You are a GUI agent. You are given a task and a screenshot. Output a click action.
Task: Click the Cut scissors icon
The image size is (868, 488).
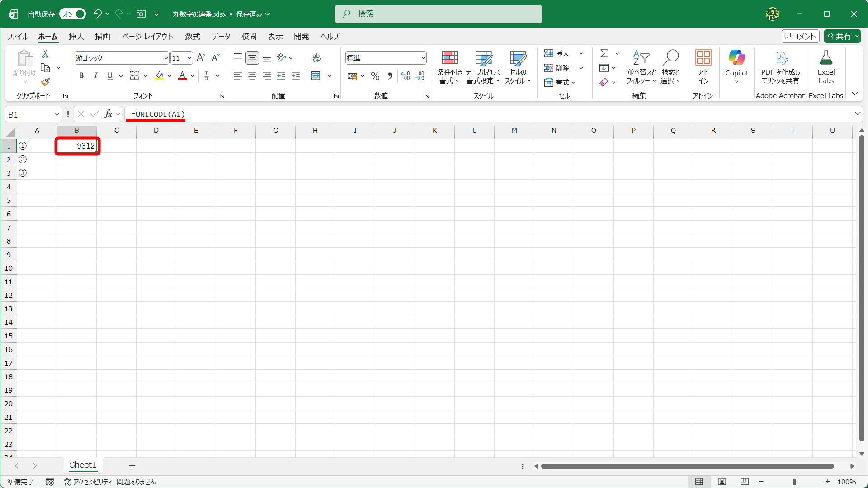tap(45, 54)
